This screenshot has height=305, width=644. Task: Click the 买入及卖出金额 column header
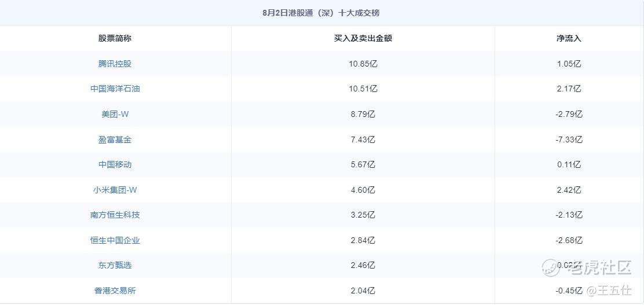tap(363, 39)
